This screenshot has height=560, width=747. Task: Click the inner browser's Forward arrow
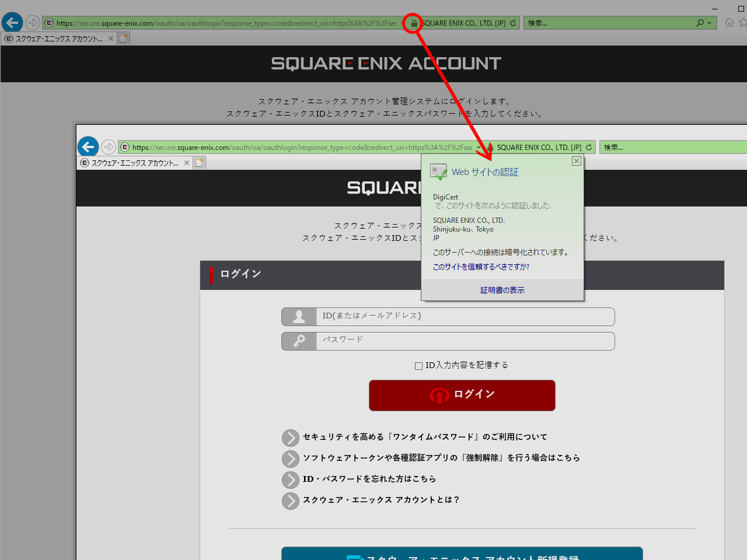(109, 147)
